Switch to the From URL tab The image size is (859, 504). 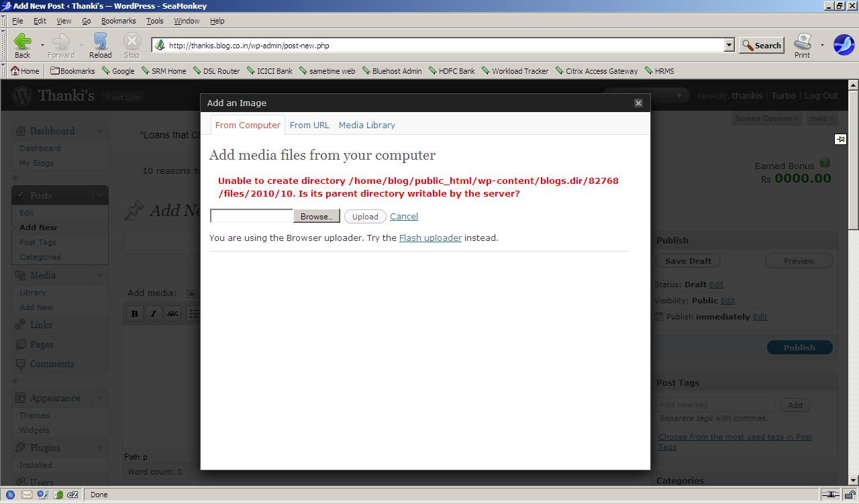click(x=309, y=125)
